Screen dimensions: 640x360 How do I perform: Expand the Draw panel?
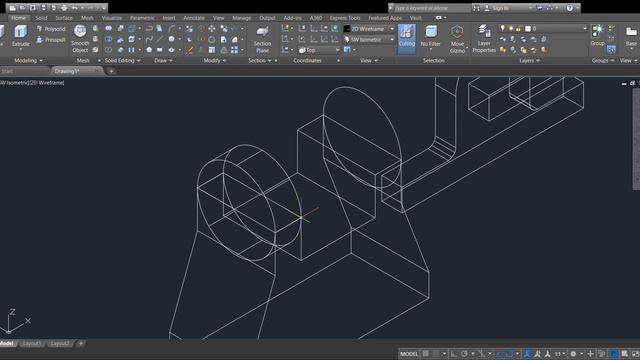[163, 60]
